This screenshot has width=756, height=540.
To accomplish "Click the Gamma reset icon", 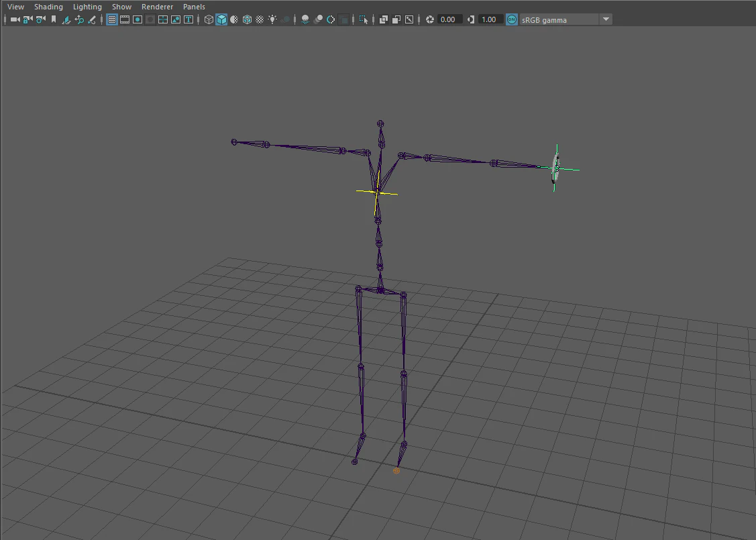I will tap(471, 19).
